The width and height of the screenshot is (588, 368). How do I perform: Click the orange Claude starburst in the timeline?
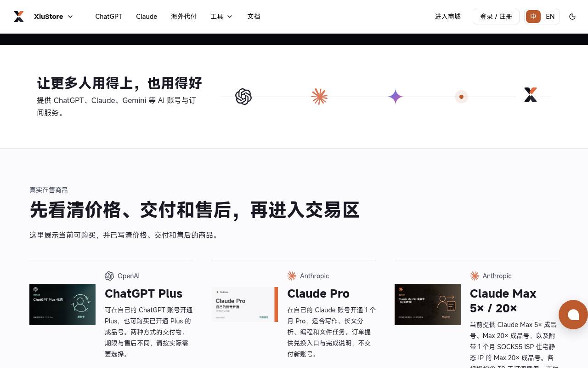click(319, 97)
